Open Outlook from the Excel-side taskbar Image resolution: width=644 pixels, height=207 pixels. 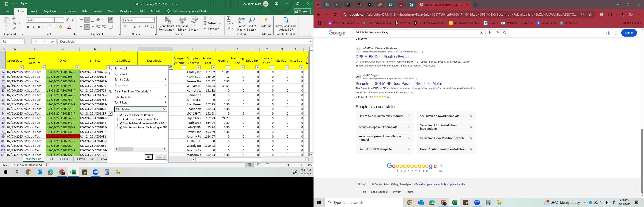39,172
